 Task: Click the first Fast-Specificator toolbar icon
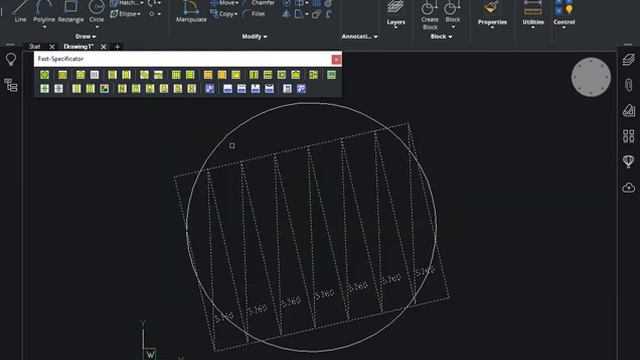click(x=44, y=75)
